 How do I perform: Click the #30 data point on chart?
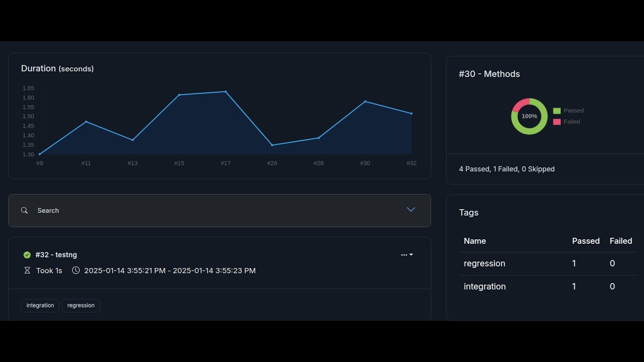click(365, 102)
